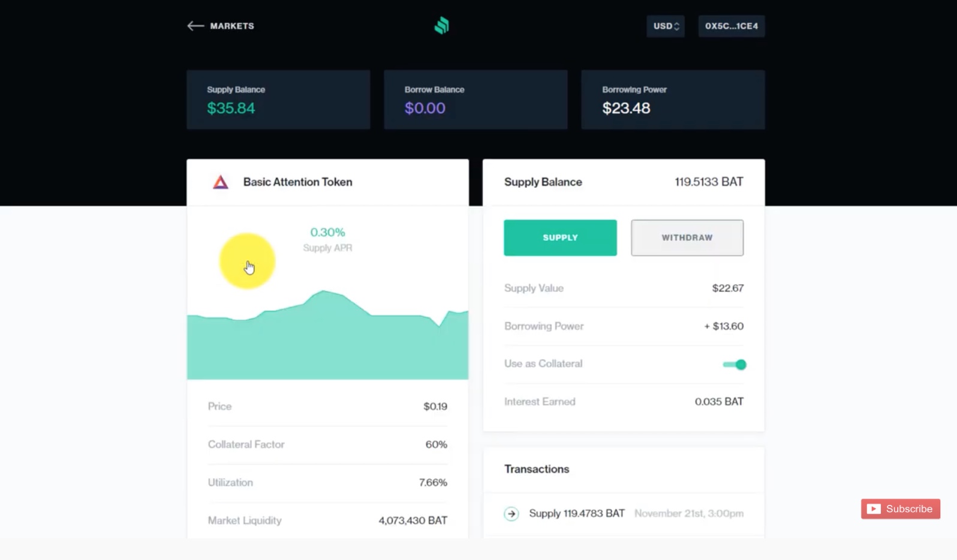Click the Basic Attention Token triangle icon

[221, 182]
